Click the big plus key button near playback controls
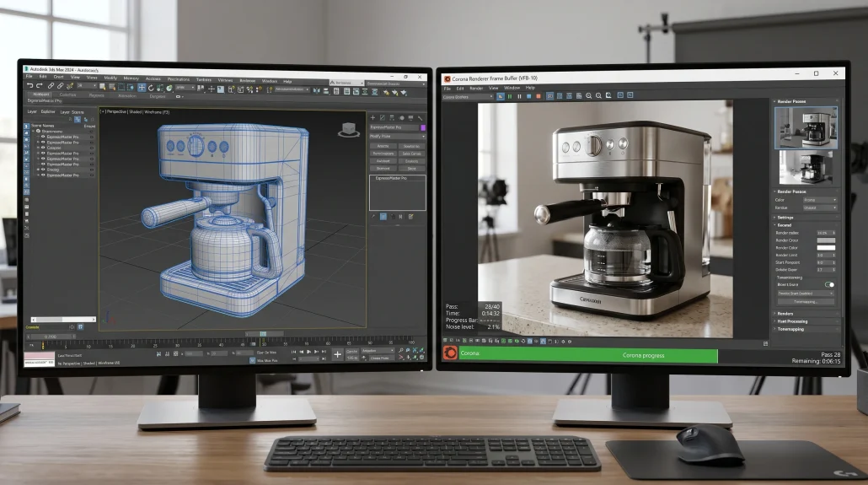 338,355
